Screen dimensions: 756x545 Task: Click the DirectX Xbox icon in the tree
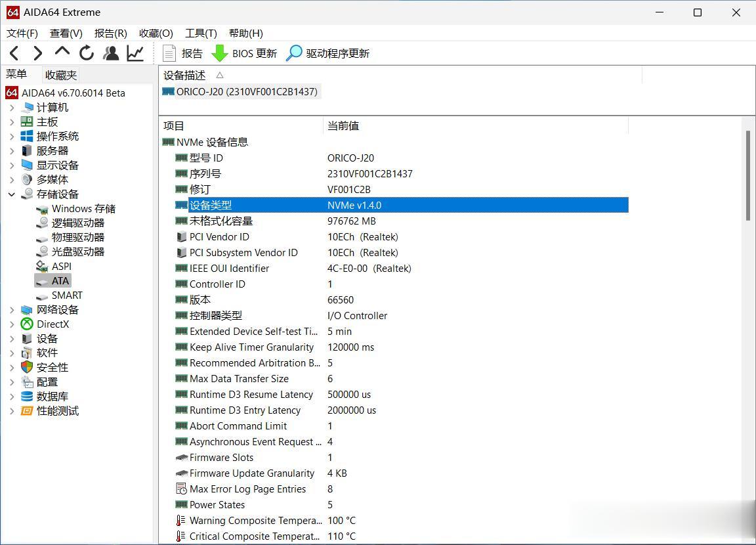[27, 324]
